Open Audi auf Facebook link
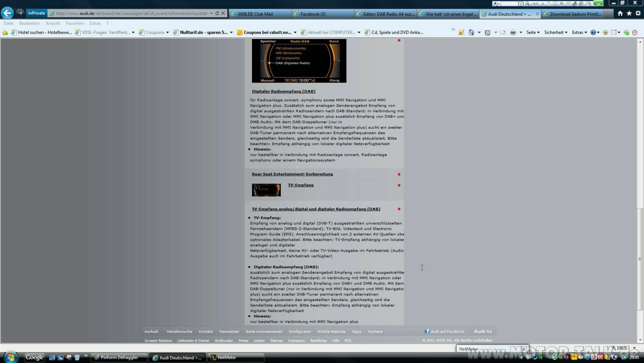644x363 pixels. click(x=444, y=332)
